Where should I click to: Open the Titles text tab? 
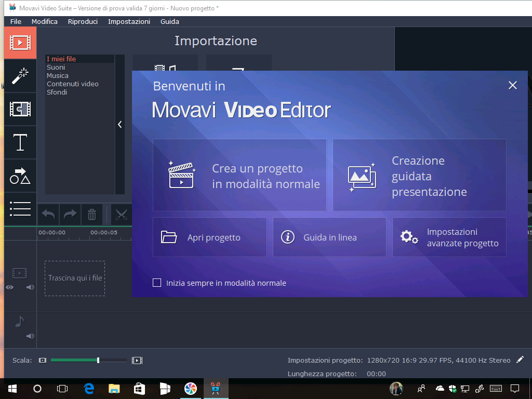click(20, 142)
